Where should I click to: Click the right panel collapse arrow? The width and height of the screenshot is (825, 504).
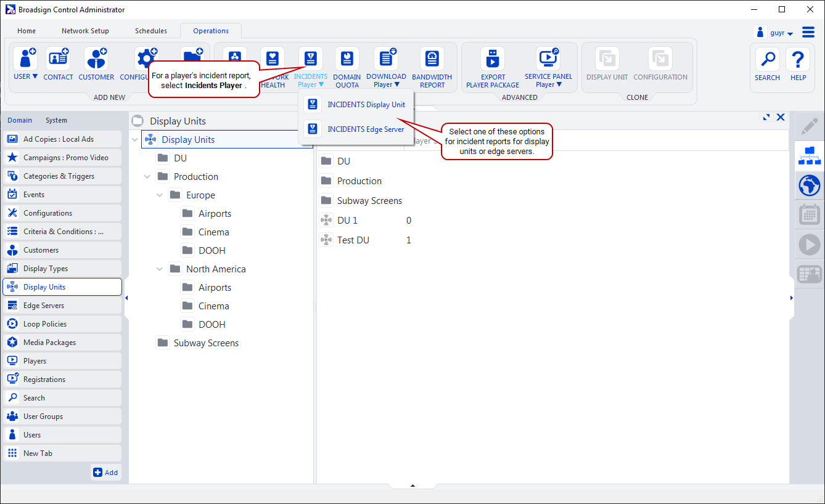(792, 298)
